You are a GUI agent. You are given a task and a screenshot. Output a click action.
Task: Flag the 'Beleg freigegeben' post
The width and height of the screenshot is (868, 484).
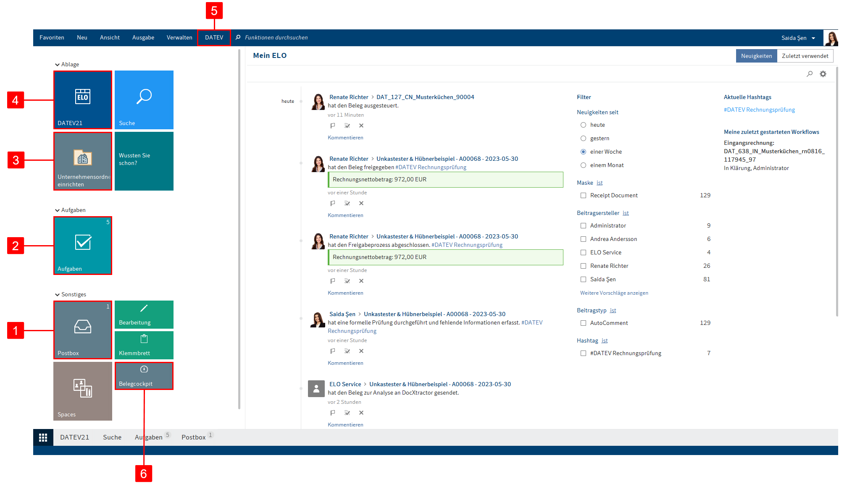[x=332, y=203]
